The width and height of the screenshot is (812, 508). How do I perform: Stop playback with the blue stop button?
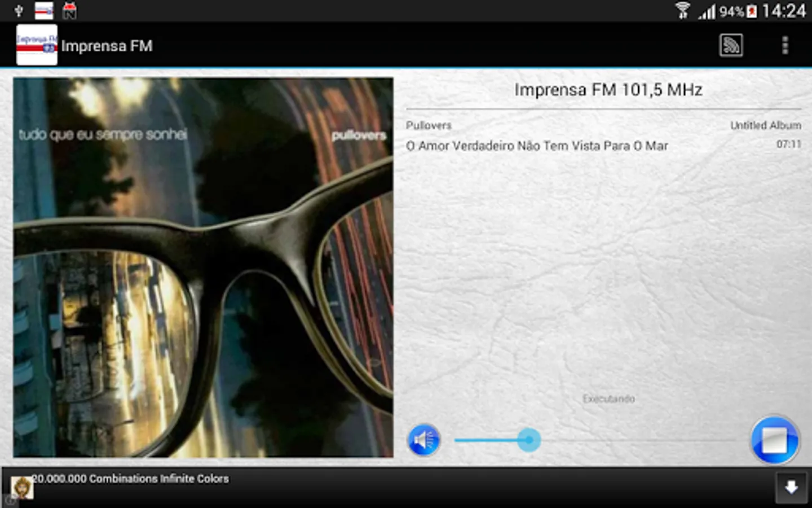coord(775,440)
